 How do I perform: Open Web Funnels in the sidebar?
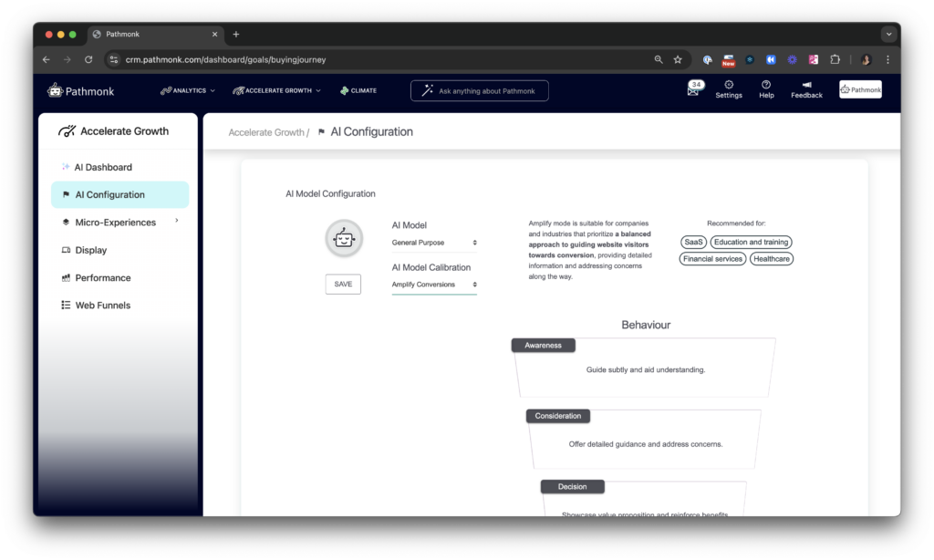[x=102, y=306]
